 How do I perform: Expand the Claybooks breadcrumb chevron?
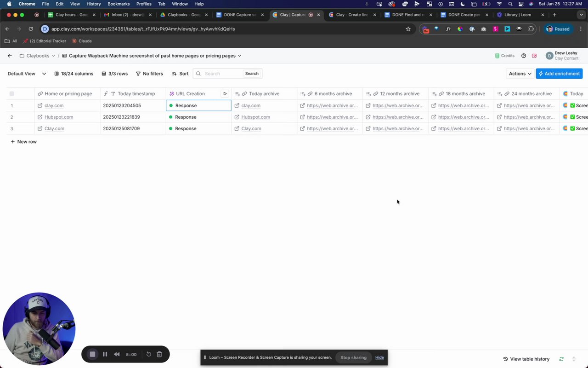pos(53,56)
